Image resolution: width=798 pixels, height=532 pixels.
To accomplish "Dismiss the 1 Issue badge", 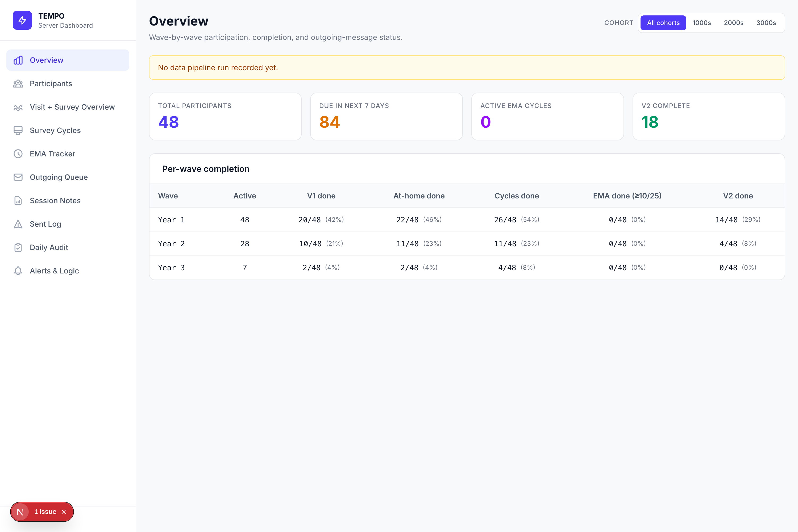I will 64,512.
